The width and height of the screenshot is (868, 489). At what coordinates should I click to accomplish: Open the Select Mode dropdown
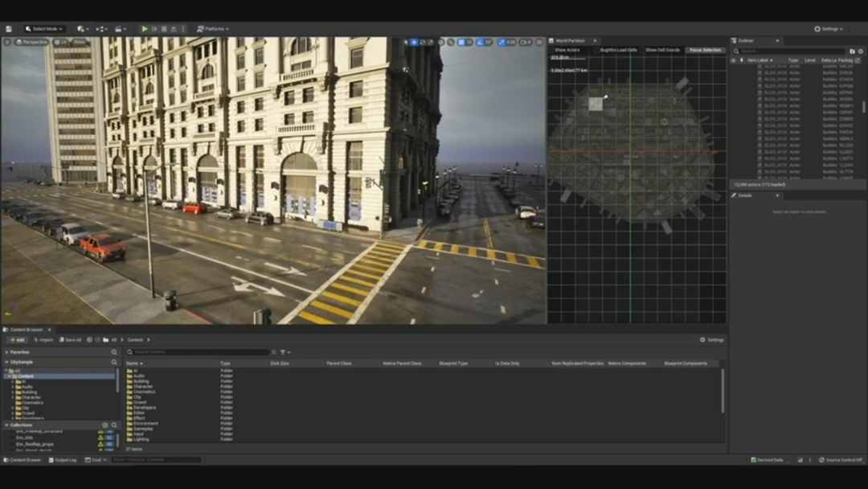(43, 29)
